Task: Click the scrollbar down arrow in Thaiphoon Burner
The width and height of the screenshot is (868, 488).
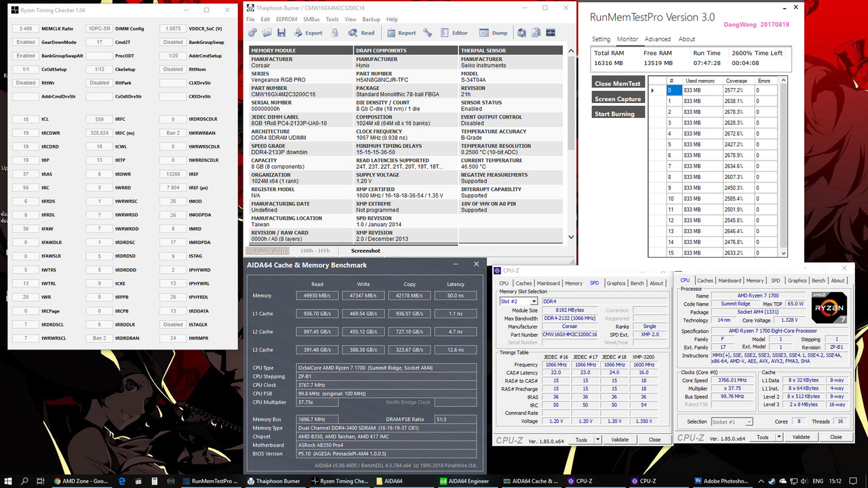Action: 570,237
